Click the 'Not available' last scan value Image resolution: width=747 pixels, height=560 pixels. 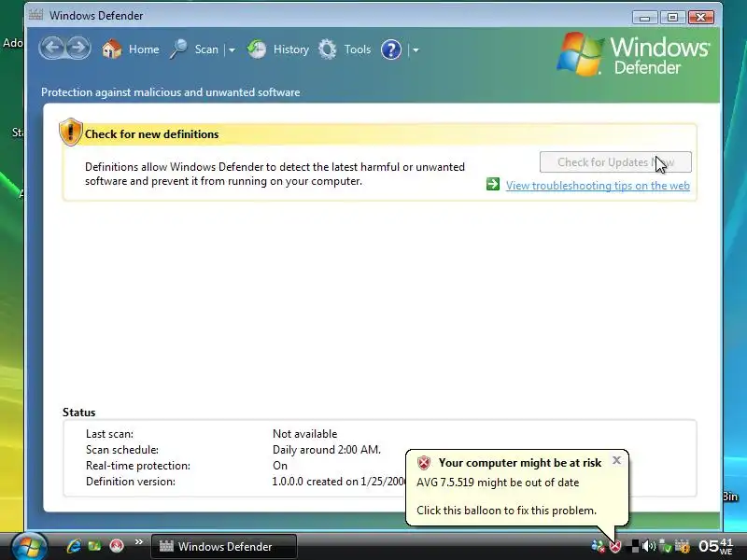click(x=304, y=434)
